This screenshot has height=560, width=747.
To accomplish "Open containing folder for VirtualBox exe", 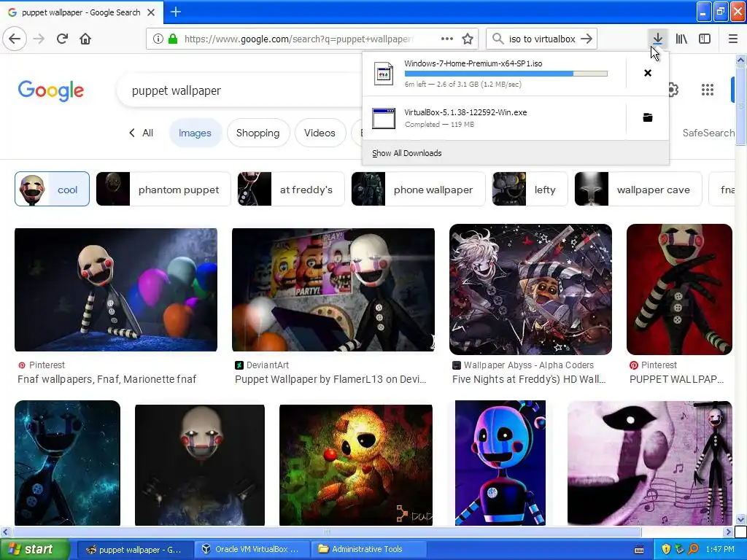I will (648, 117).
